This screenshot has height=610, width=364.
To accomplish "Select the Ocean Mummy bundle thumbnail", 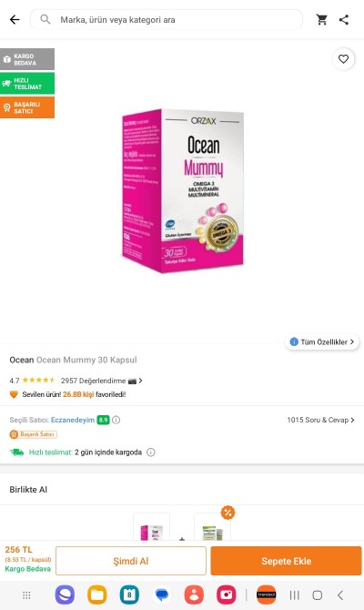I will point(151,527).
